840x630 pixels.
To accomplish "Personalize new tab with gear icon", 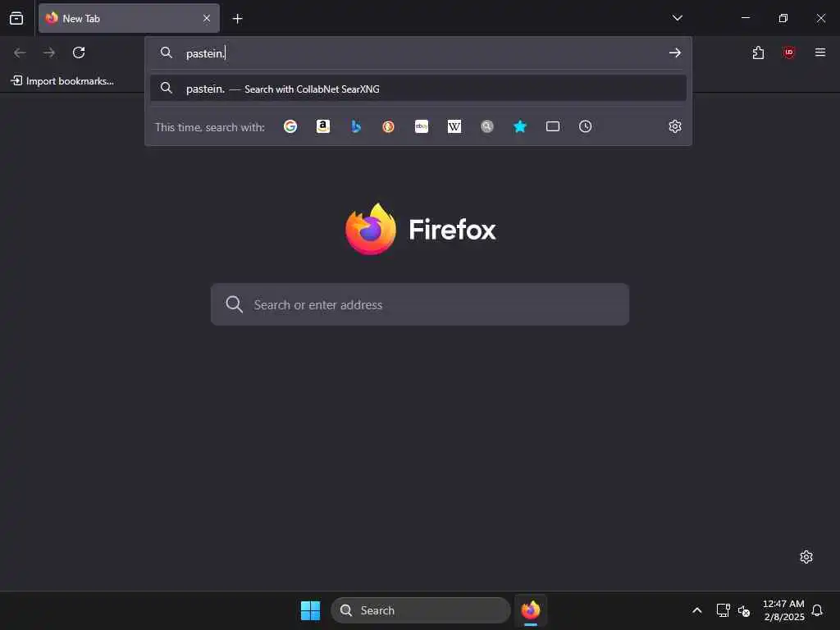I will coord(806,557).
